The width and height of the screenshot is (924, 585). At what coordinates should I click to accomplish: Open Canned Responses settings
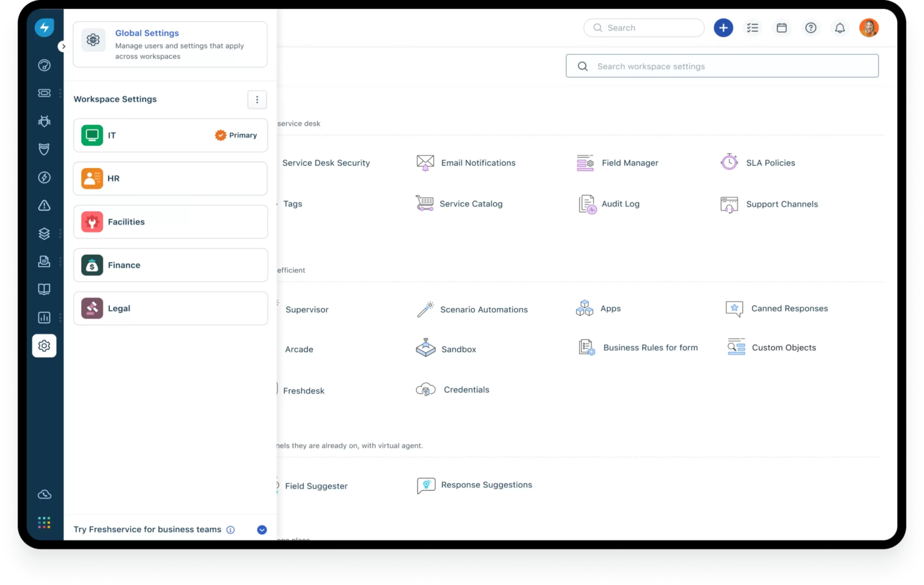pos(789,308)
